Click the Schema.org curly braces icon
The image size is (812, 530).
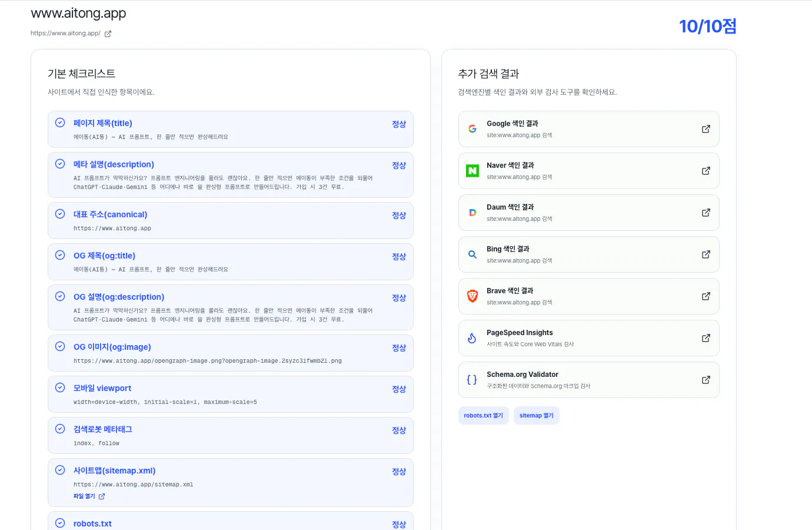[x=472, y=380]
